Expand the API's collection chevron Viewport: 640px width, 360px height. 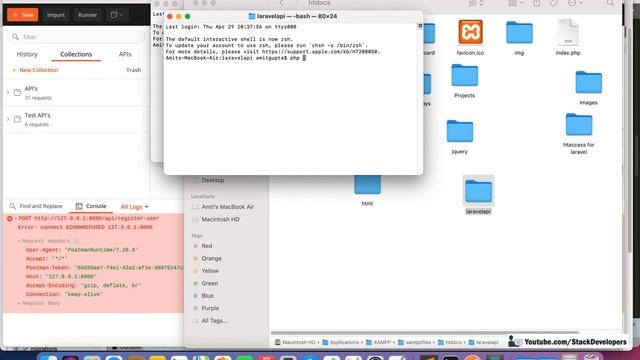(8, 93)
